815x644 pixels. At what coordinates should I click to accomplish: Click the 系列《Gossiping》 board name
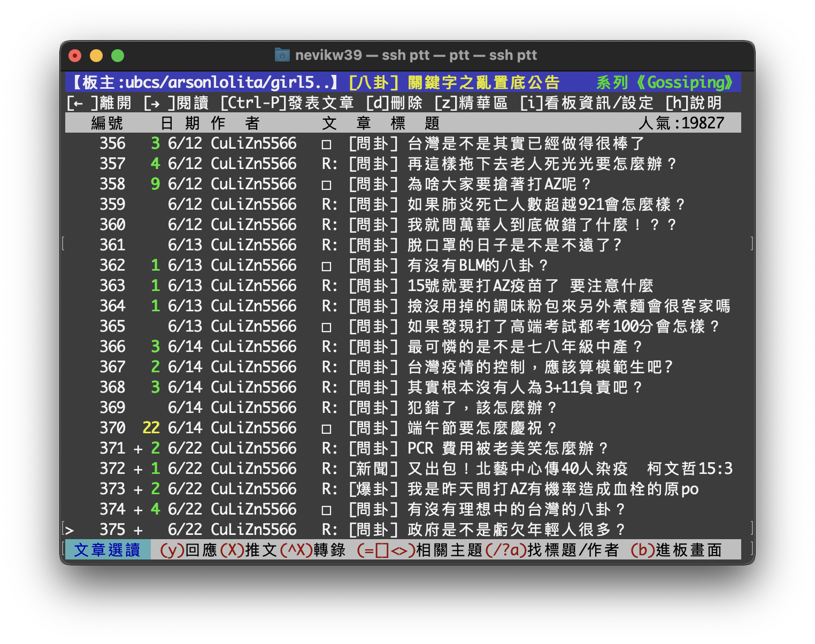click(x=665, y=82)
